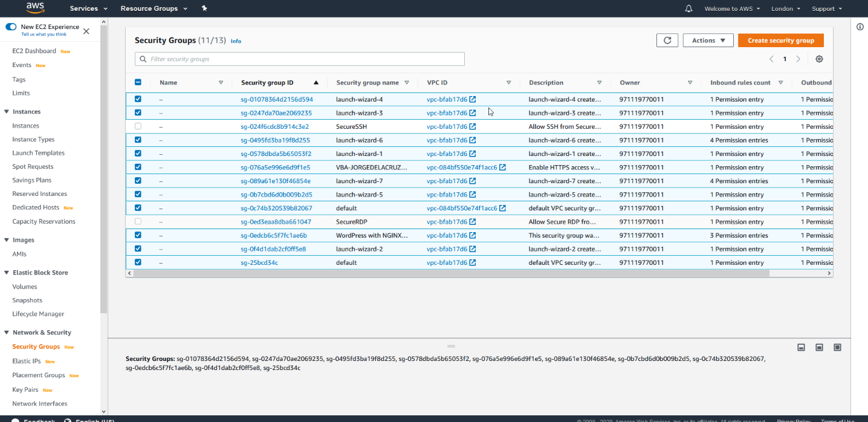Click the search magnifier icon in filter box

143,59
